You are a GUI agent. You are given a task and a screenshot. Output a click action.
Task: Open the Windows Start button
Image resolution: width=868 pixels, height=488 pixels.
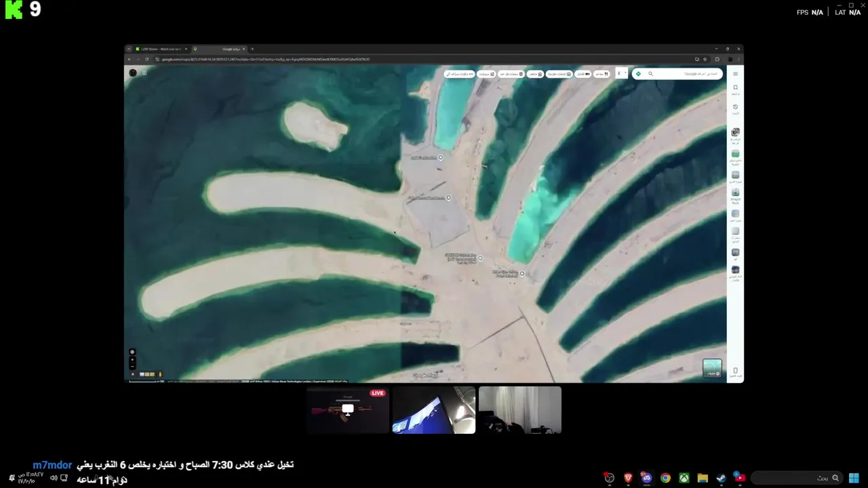(x=854, y=478)
